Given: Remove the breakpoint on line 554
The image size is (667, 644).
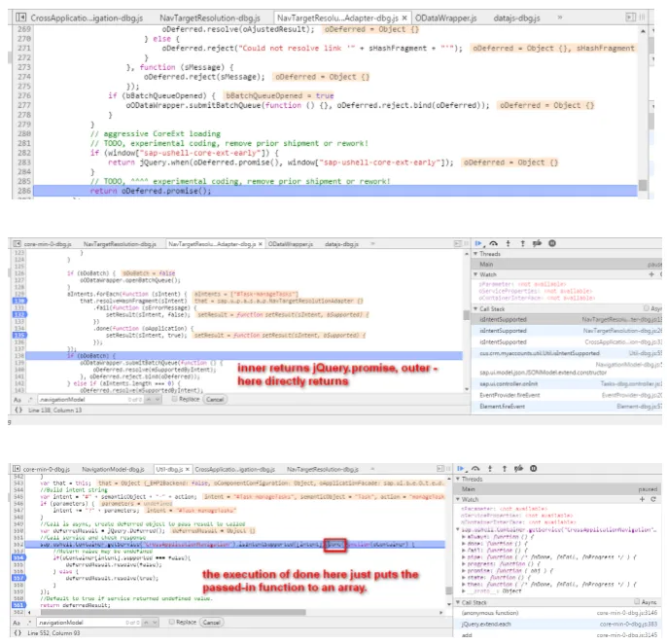Looking at the screenshot, I should [x=19, y=557].
